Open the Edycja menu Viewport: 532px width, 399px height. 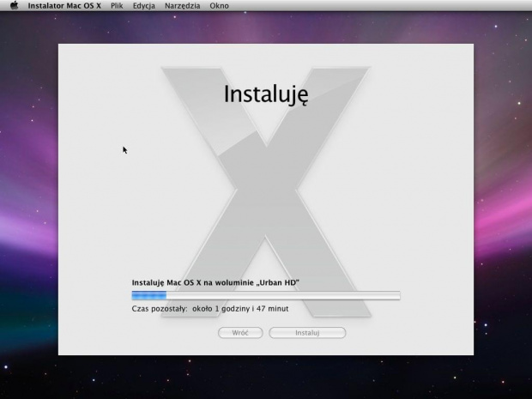click(x=144, y=6)
